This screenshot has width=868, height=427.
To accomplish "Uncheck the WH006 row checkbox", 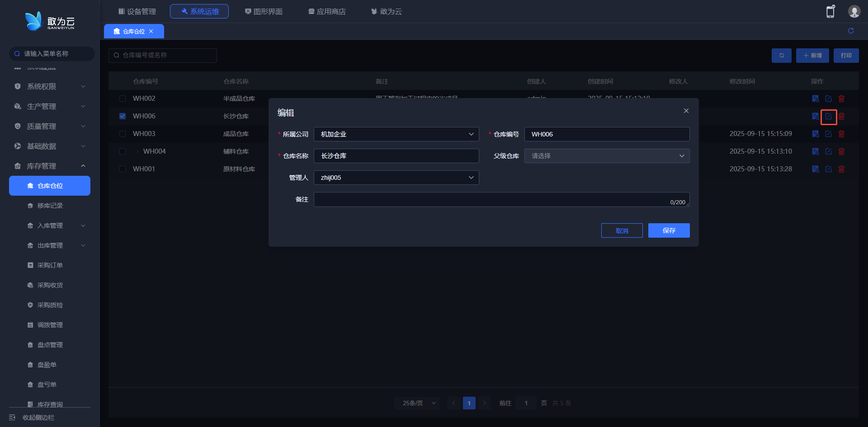I will click(x=123, y=116).
